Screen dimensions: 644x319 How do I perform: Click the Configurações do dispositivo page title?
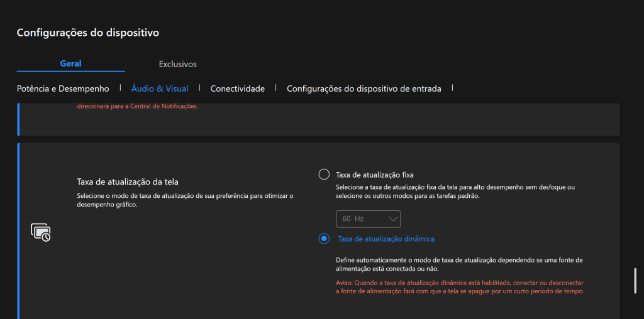[88, 32]
